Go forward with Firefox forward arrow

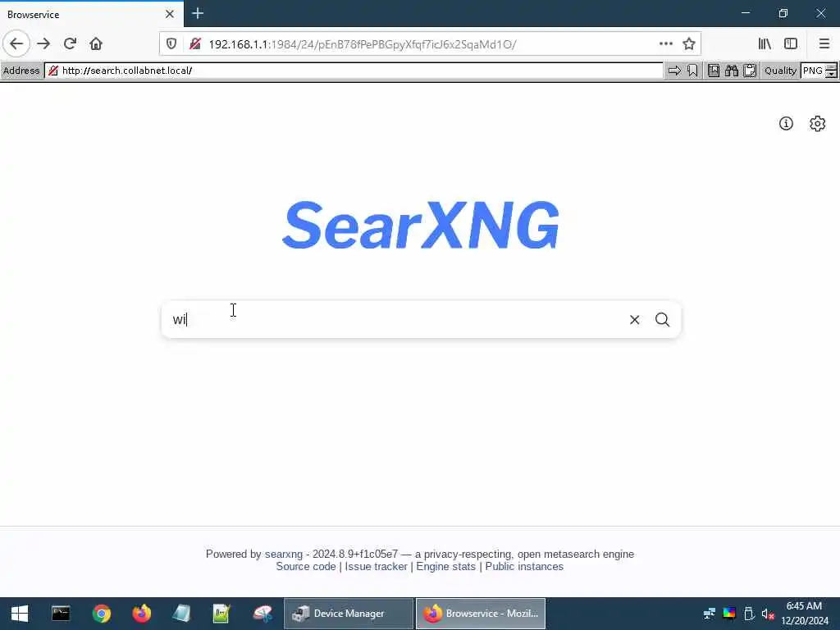click(x=43, y=43)
